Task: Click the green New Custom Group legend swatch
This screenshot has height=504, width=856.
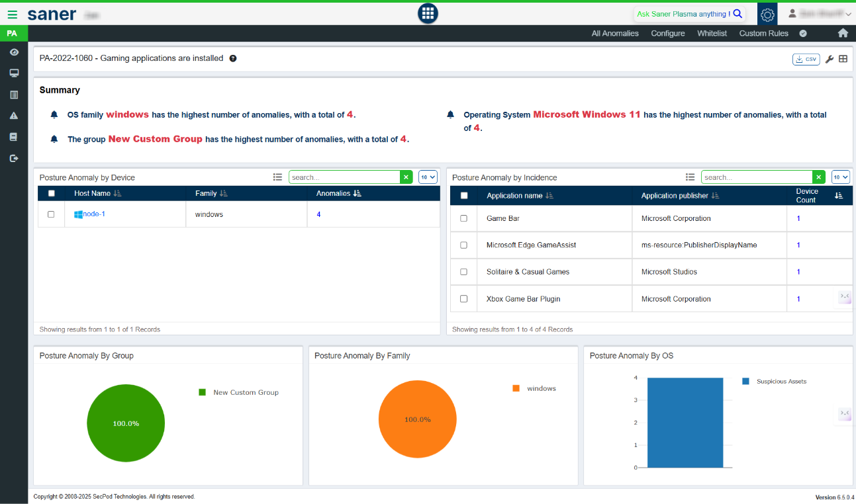Action: 203,392
